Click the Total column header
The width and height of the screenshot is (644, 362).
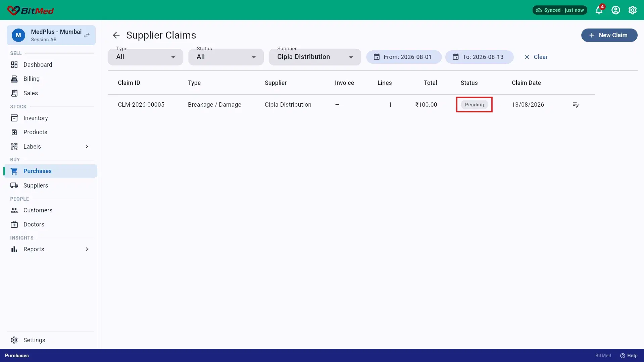pyautogui.click(x=430, y=83)
